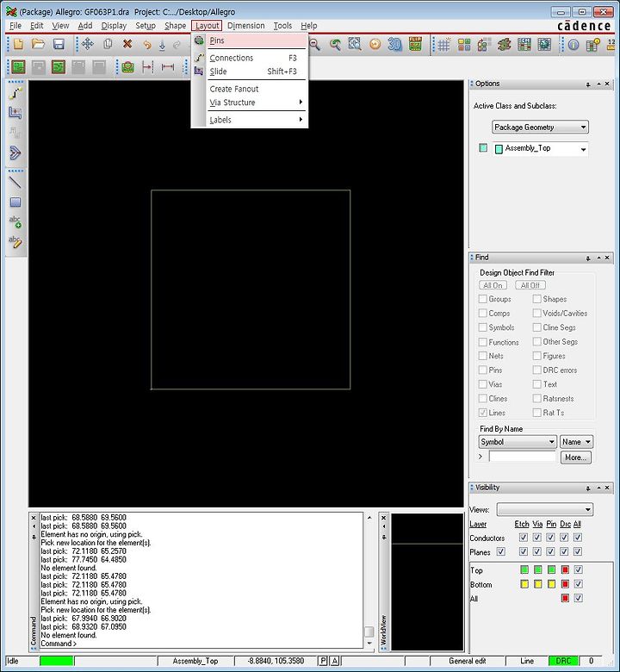Open the Symbol Find By Name dropdown
620x672 pixels.
(518, 442)
